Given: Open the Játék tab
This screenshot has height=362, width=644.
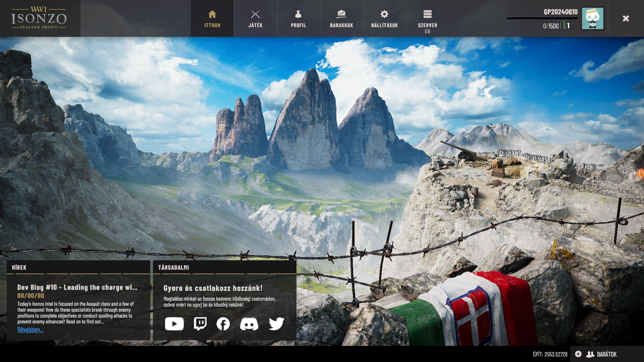Looking at the screenshot, I should 255,19.
